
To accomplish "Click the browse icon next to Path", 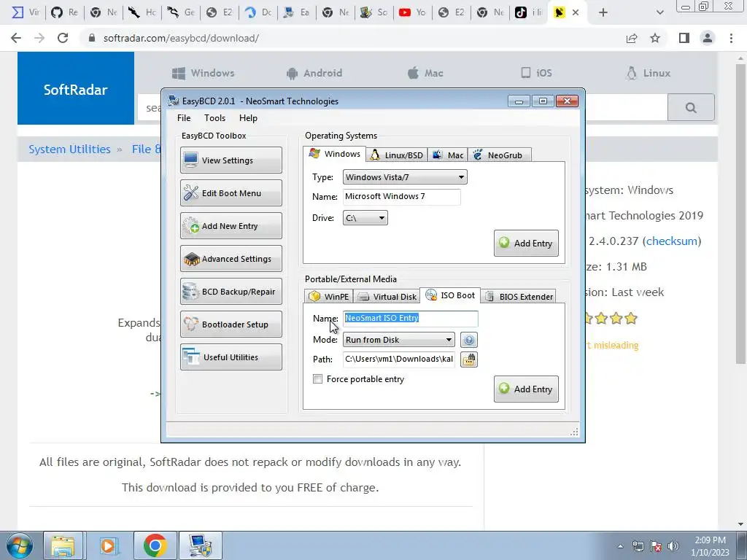I will pyautogui.click(x=469, y=359).
